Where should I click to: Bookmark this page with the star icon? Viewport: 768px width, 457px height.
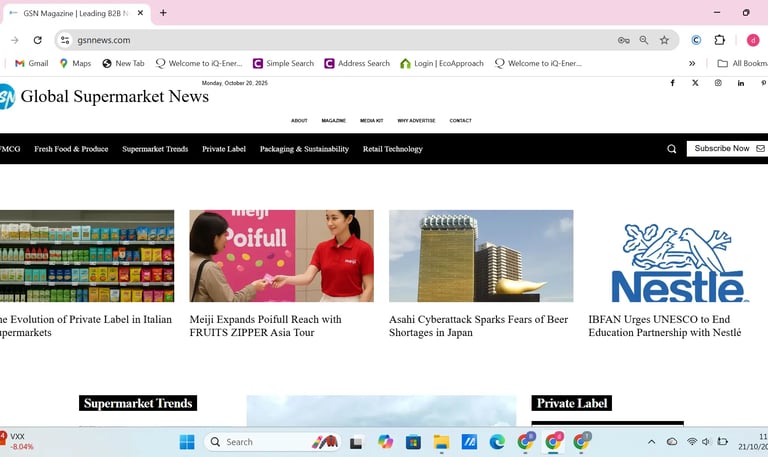tap(664, 40)
